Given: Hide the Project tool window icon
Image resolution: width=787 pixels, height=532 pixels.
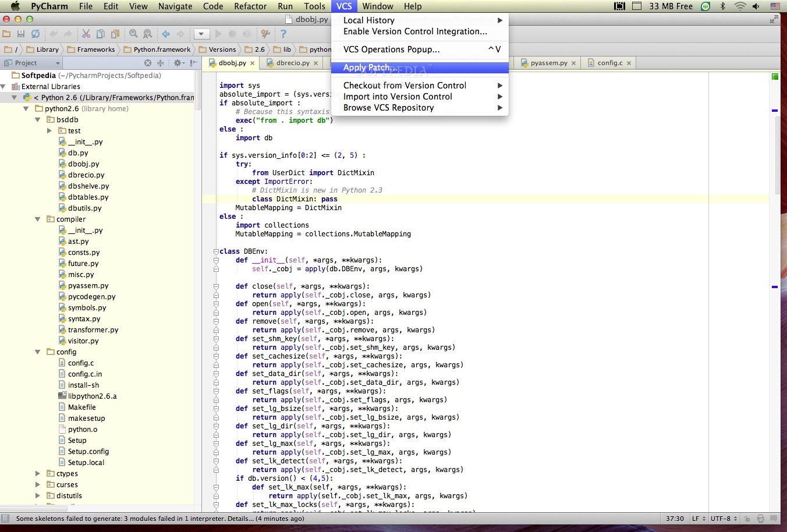Looking at the screenshot, I should click(194, 63).
